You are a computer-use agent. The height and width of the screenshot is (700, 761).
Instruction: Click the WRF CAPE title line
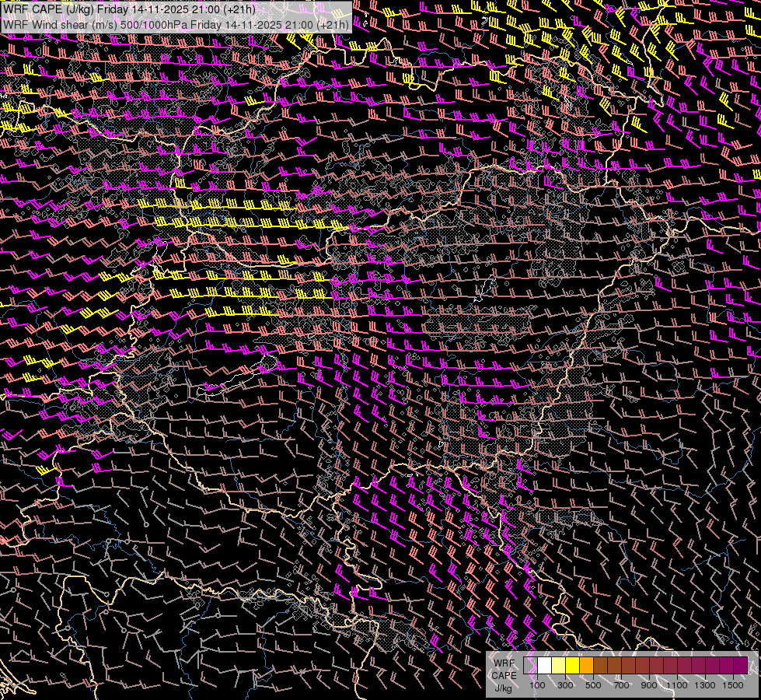click(129, 9)
